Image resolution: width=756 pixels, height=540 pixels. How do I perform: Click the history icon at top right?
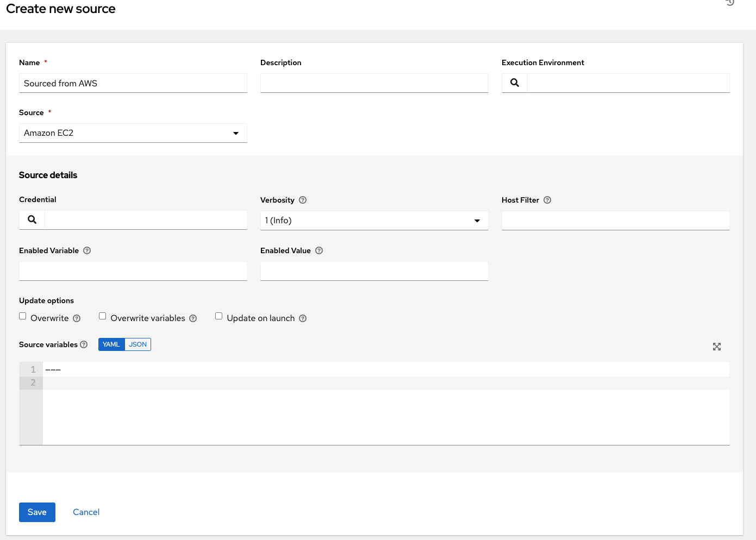click(x=729, y=3)
